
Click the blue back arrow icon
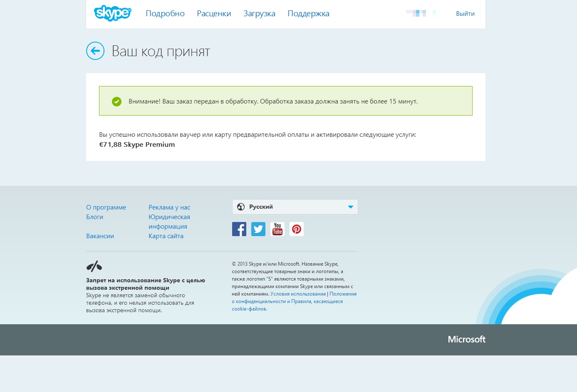pyautogui.click(x=95, y=51)
